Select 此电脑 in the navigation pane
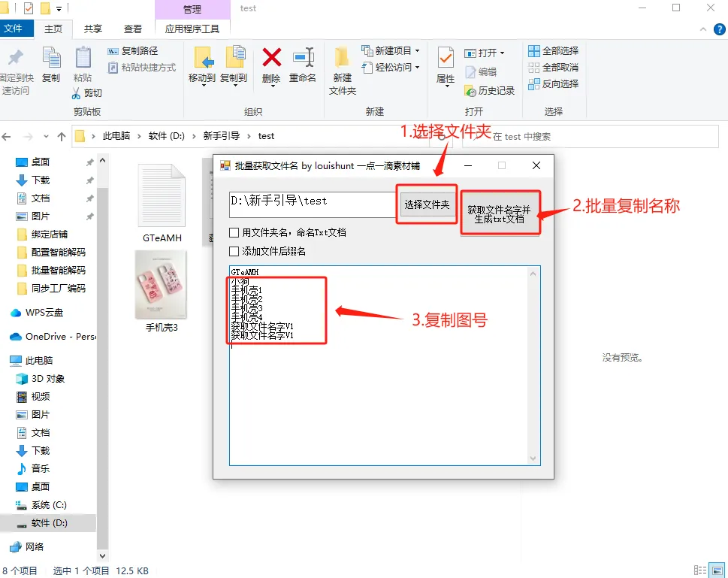The height and width of the screenshot is (578, 728). pyautogui.click(x=39, y=361)
